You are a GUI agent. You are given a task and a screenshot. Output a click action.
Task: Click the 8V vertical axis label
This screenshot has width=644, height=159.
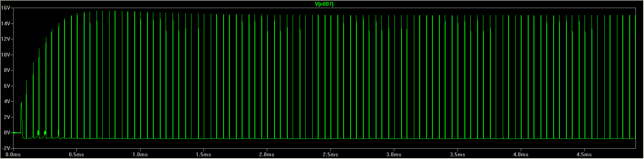pos(7,70)
